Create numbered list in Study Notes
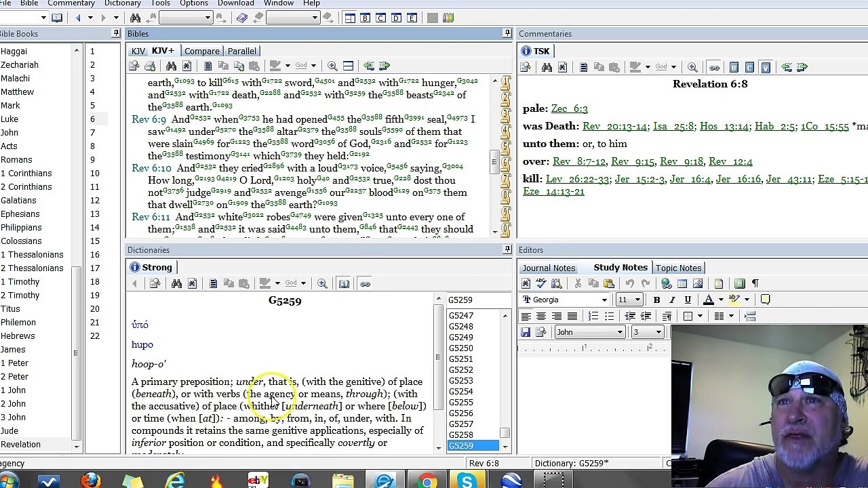 point(593,316)
